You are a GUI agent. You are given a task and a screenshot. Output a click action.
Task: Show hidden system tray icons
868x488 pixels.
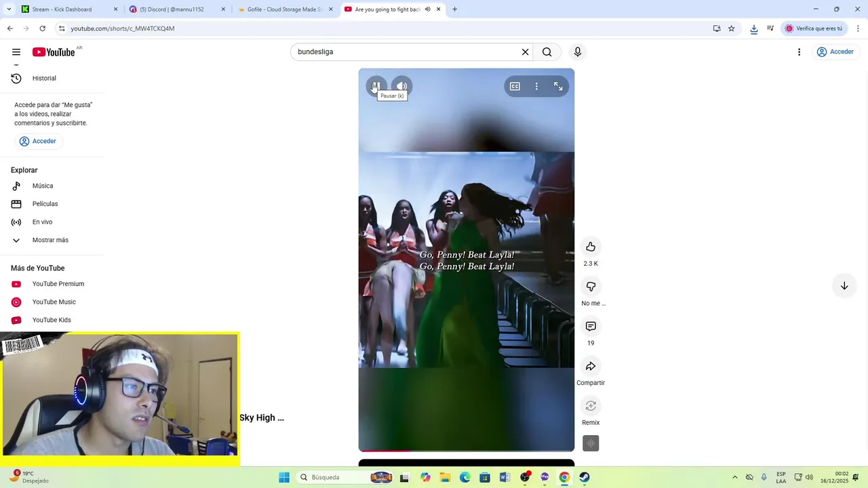click(x=734, y=477)
